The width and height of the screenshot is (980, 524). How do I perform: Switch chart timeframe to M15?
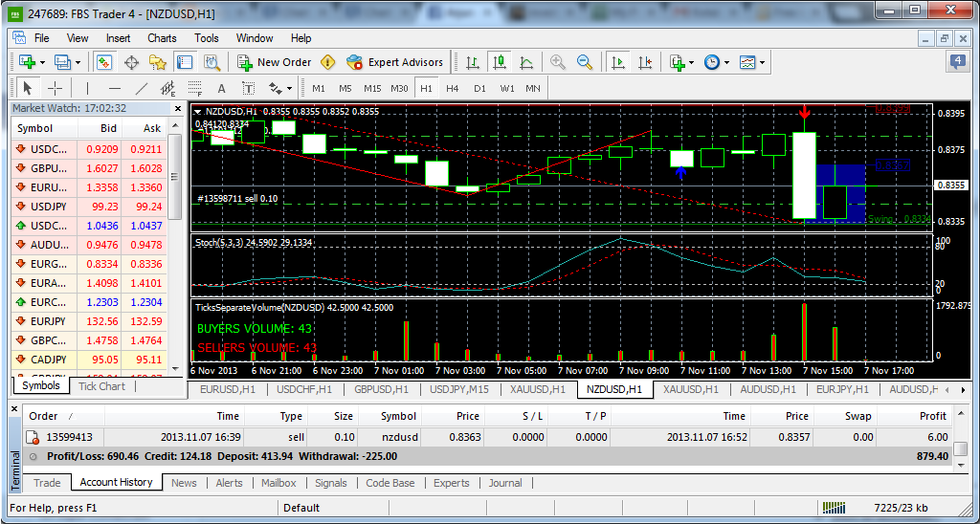[x=372, y=88]
